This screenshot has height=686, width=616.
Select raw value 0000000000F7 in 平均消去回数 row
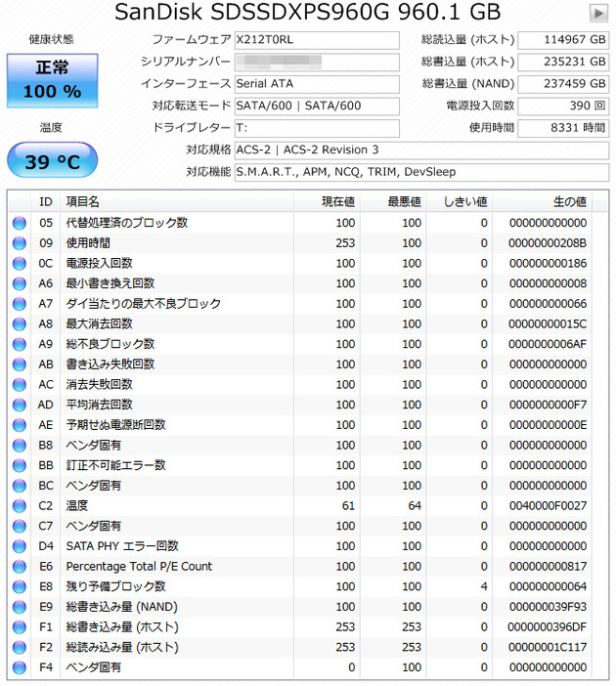click(x=548, y=405)
